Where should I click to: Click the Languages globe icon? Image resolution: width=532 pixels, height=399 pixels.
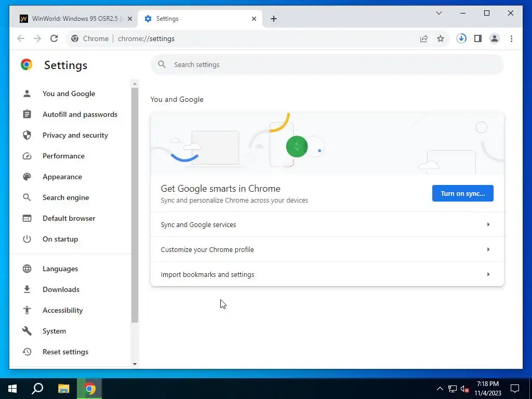[x=27, y=269]
